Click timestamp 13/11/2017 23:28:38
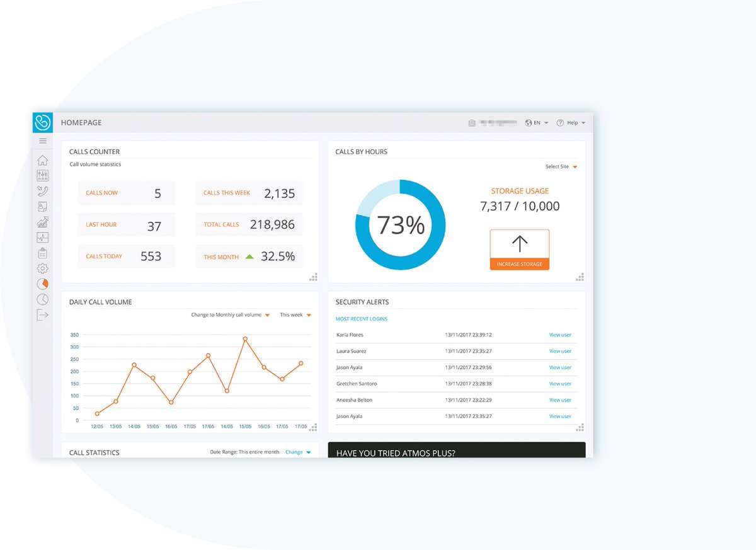 pos(468,384)
